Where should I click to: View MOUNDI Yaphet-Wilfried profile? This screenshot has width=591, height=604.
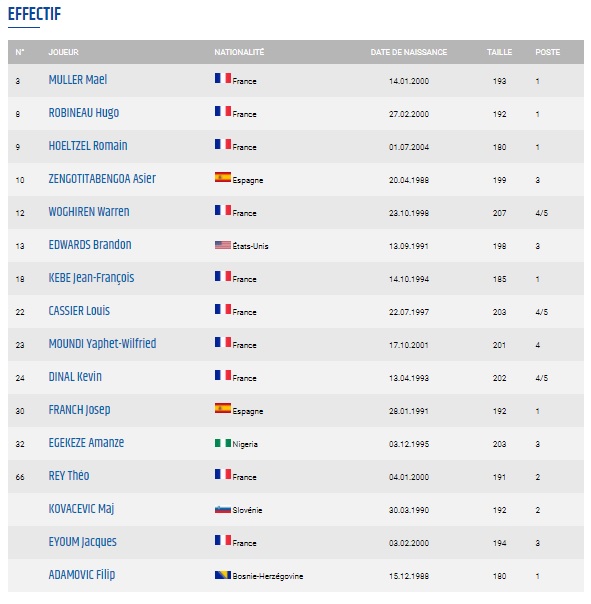point(102,344)
